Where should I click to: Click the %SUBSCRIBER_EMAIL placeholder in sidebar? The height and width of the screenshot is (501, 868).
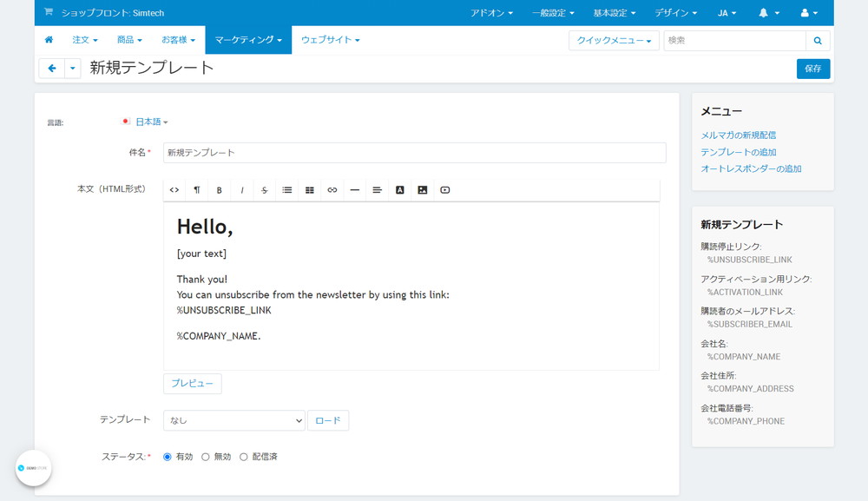tap(750, 325)
